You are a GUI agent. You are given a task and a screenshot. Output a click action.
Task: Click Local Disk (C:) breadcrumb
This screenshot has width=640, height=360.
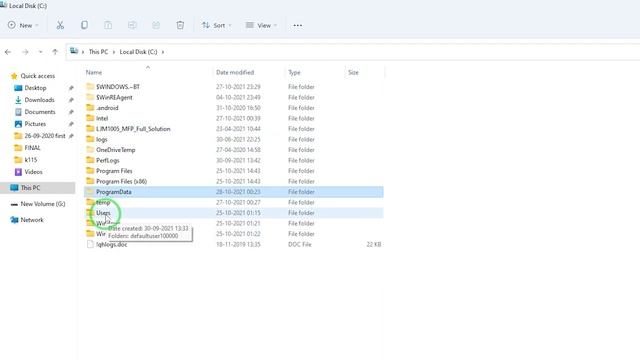click(x=138, y=52)
